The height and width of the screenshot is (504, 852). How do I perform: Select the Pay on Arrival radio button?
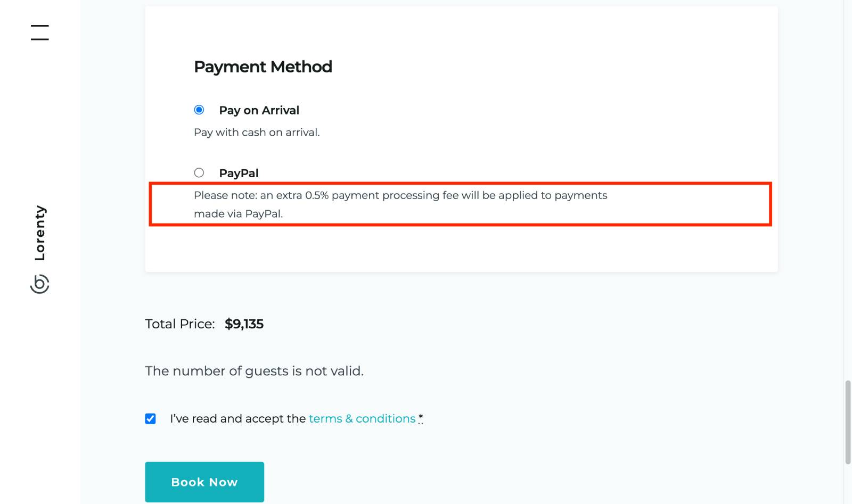coord(199,110)
